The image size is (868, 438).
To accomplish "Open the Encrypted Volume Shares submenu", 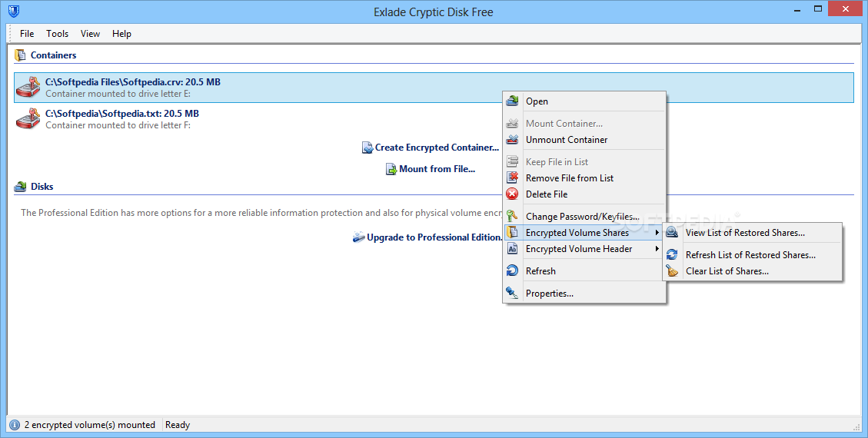I will 584,232.
